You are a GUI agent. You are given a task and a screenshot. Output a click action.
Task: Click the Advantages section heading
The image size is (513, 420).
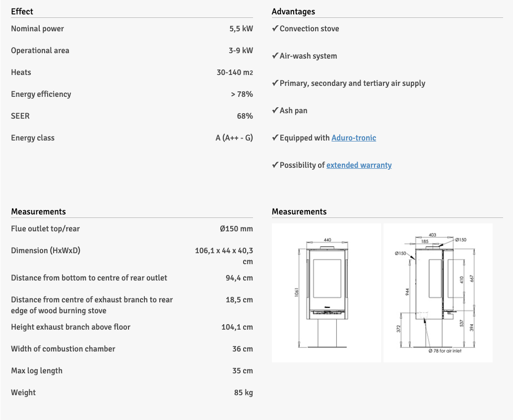(x=293, y=11)
